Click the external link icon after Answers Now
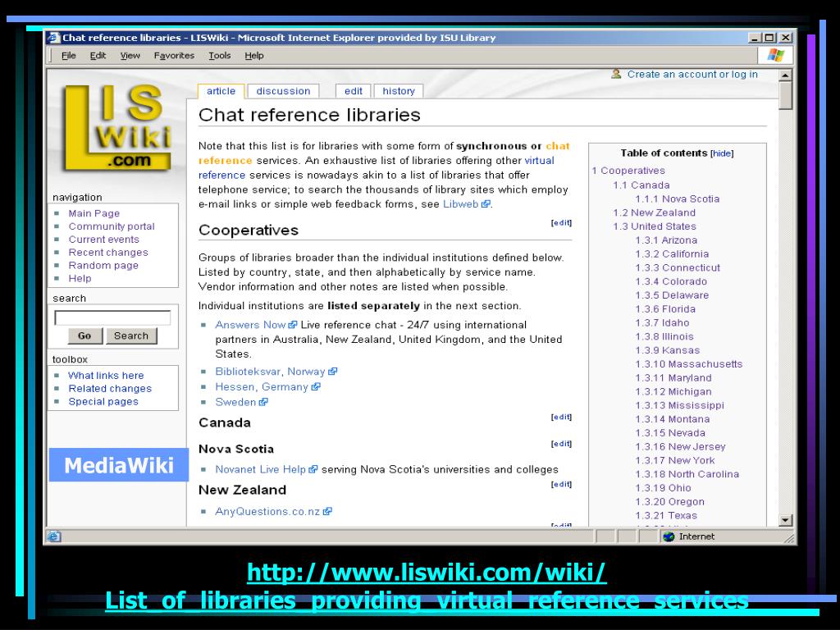This screenshot has width=840, height=630. [293, 325]
